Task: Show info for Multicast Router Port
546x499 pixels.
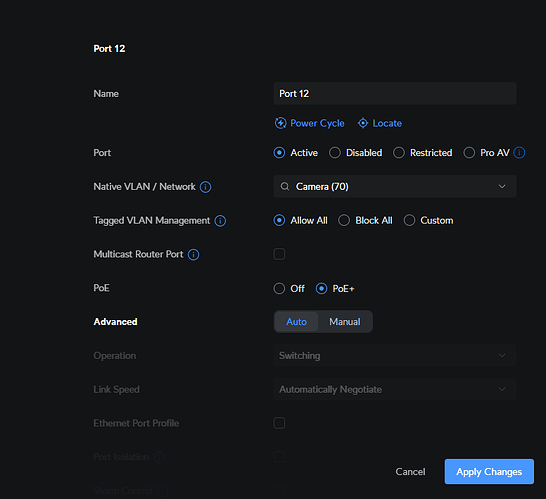Action: (x=194, y=255)
